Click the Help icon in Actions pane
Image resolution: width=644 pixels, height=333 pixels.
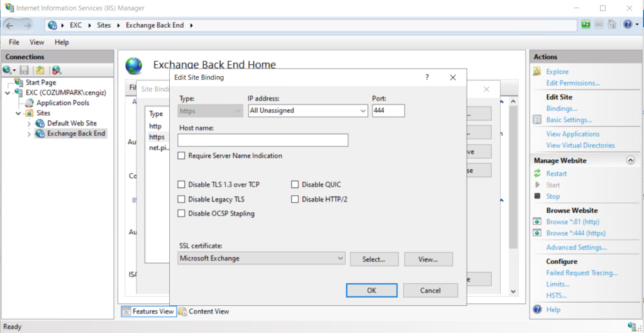coord(537,310)
